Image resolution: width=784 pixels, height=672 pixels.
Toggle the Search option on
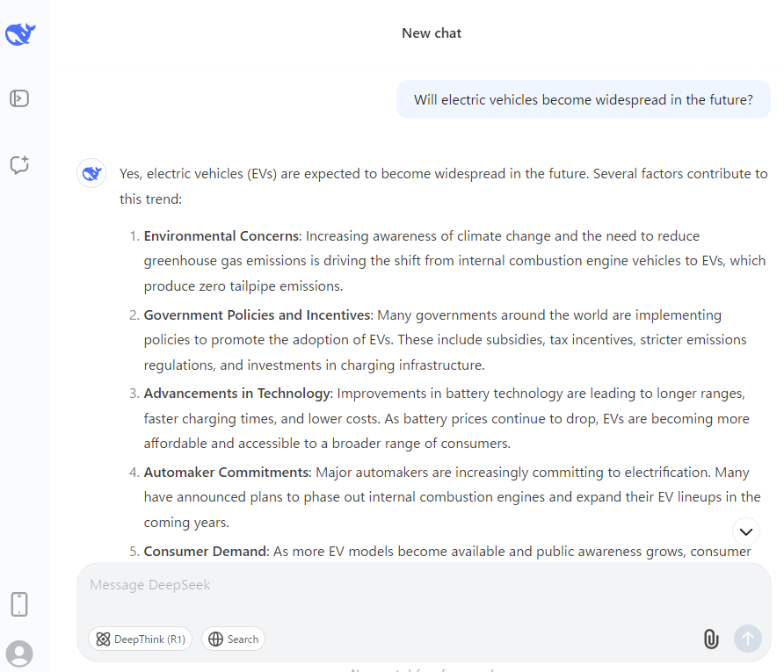pyautogui.click(x=233, y=639)
